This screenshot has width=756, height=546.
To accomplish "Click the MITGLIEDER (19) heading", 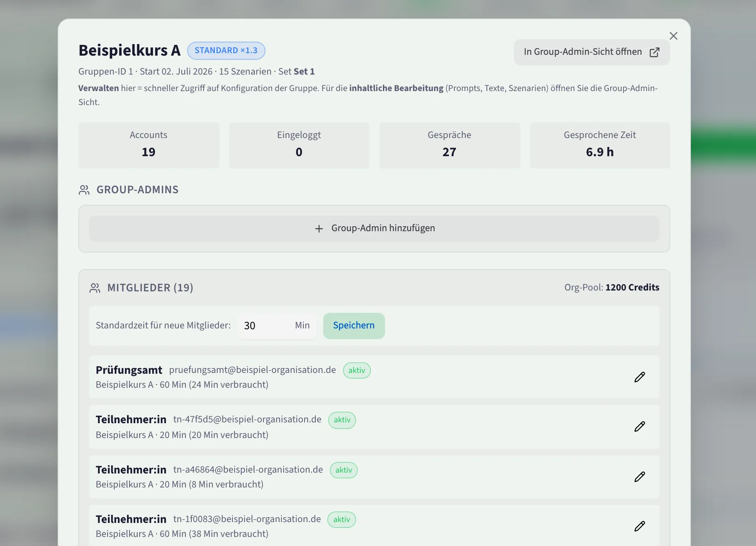I will (150, 288).
